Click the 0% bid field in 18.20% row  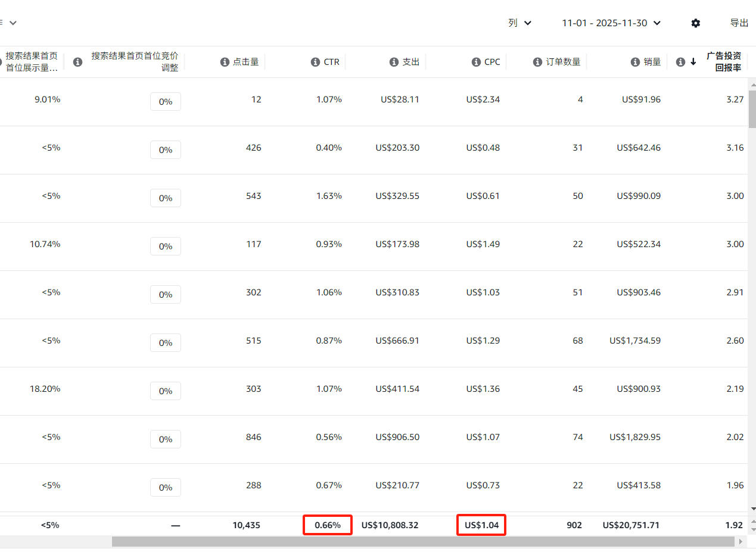[166, 391]
